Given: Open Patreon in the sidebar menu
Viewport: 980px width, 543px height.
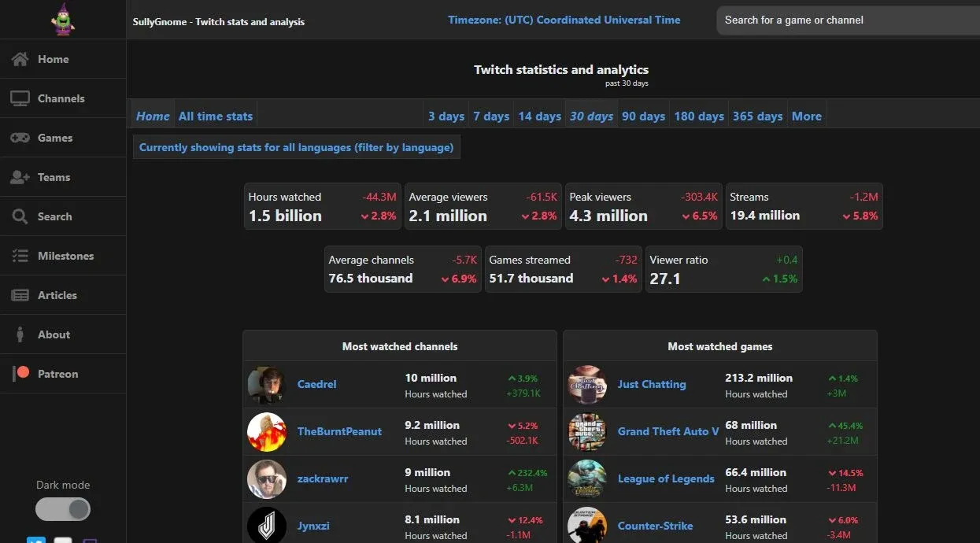Looking at the screenshot, I should tap(63, 374).
